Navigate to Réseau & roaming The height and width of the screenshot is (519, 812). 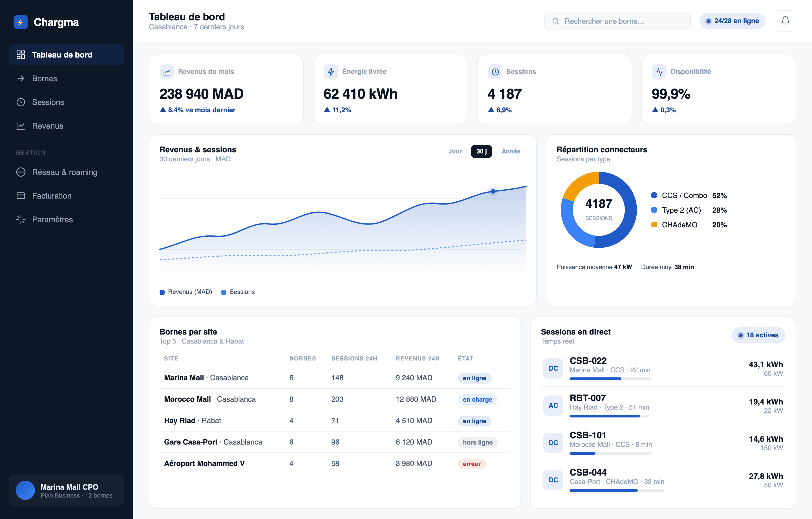point(67,172)
